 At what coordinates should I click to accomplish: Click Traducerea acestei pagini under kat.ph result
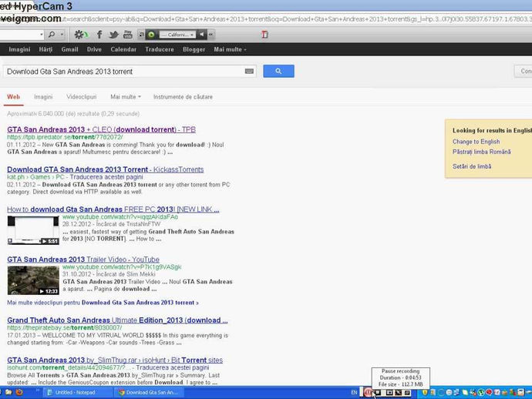coord(106,177)
